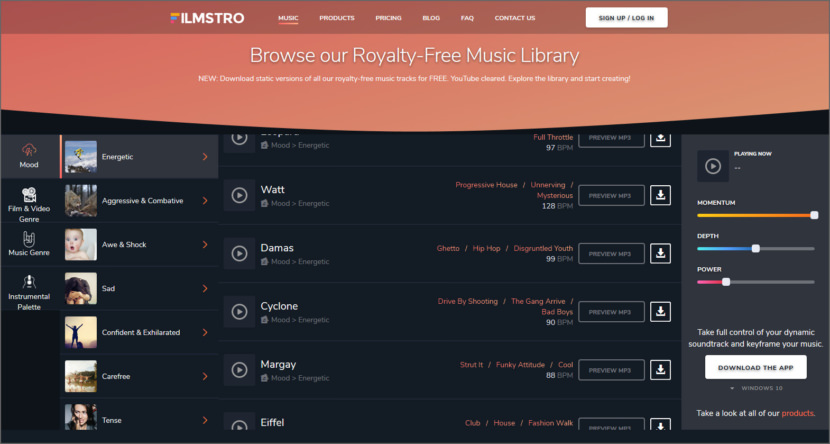
Task: Play the Cyclone track
Action: (x=239, y=312)
